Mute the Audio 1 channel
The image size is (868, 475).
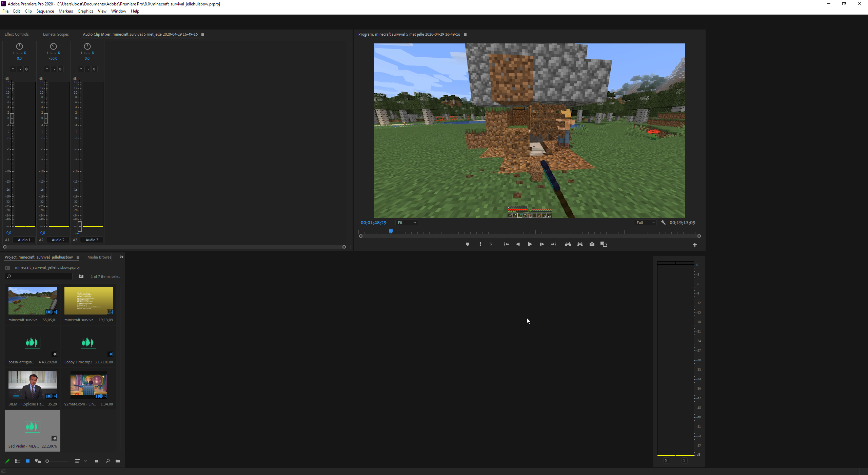[x=13, y=69]
